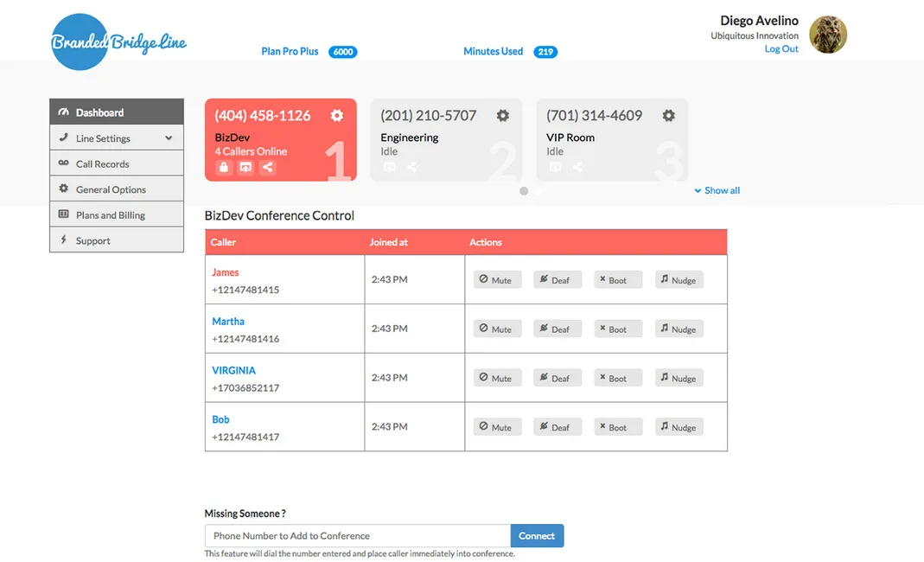This screenshot has width=924, height=562.
Task: Open settings gear on VIP Room line
Action: (667, 115)
